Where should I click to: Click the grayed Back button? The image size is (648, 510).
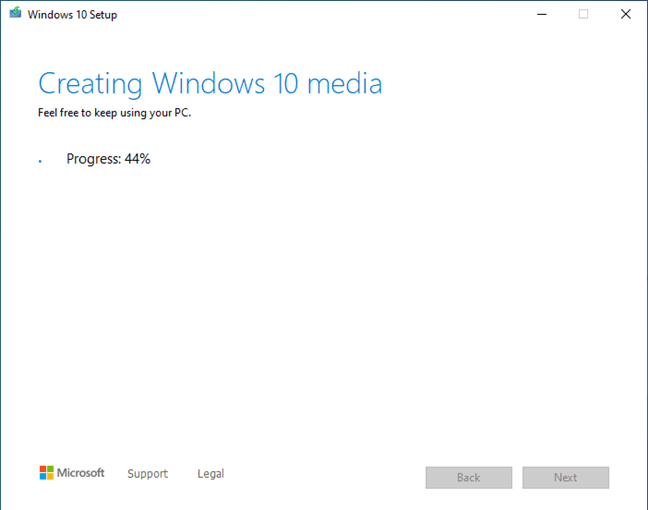tap(469, 478)
